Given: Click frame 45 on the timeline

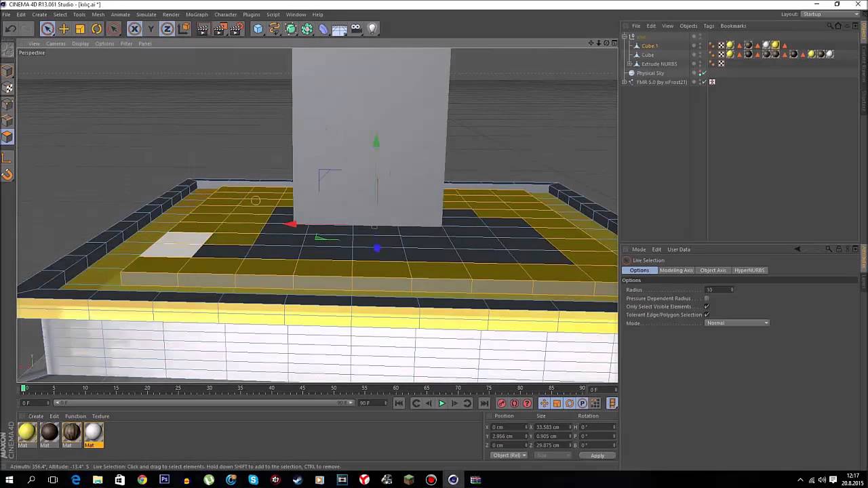Looking at the screenshot, I should point(302,388).
